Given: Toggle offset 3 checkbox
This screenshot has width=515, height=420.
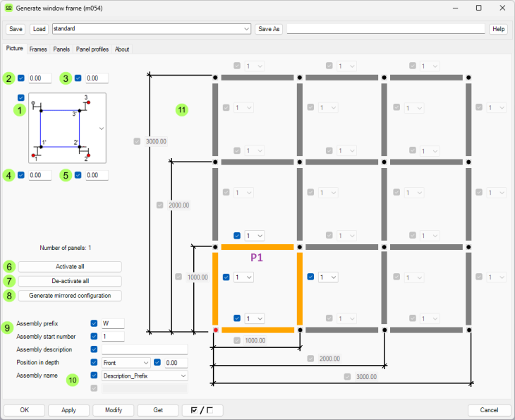Looking at the screenshot, I should point(78,78).
